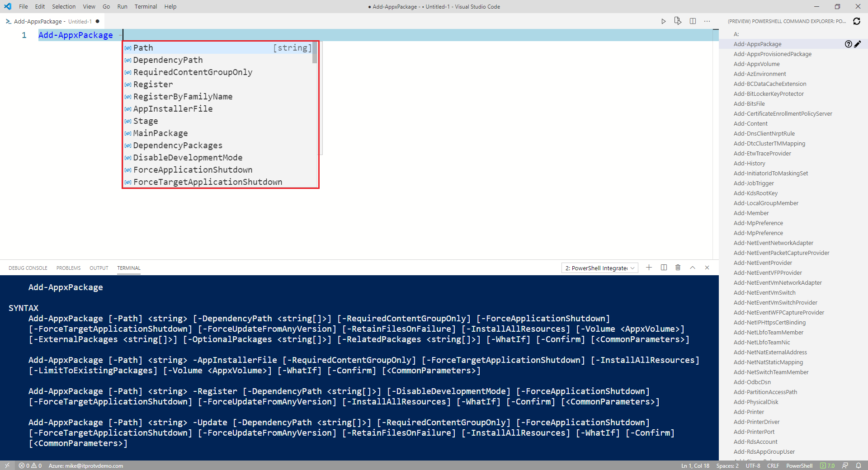
Task: Maximize the panel with chevron up
Action: click(692, 268)
